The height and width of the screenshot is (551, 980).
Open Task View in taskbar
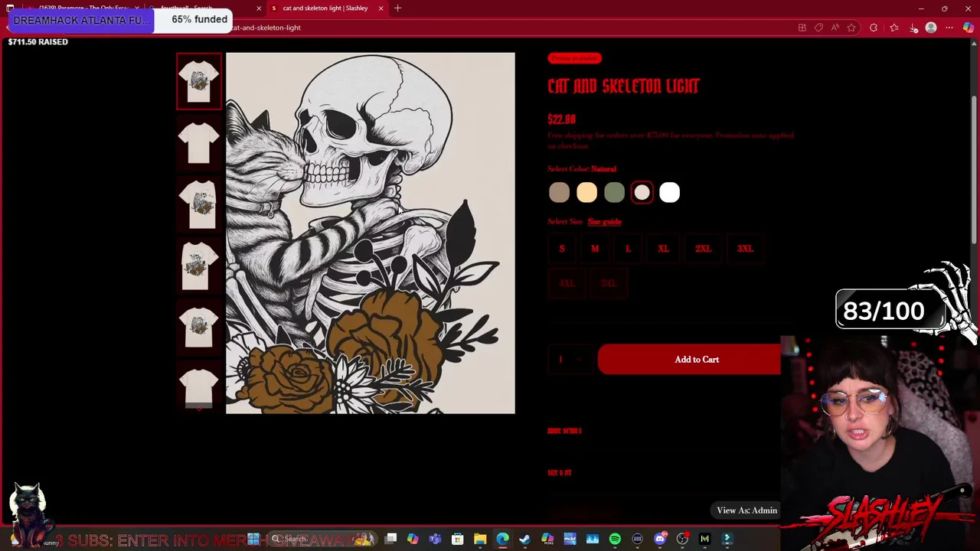pyautogui.click(x=390, y=539)
